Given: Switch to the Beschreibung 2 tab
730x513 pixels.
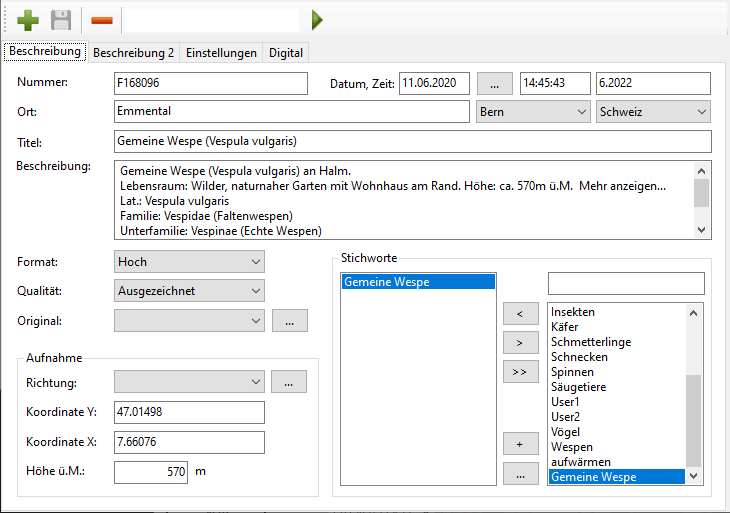Looking at the screenshot, I should point(133,53).
